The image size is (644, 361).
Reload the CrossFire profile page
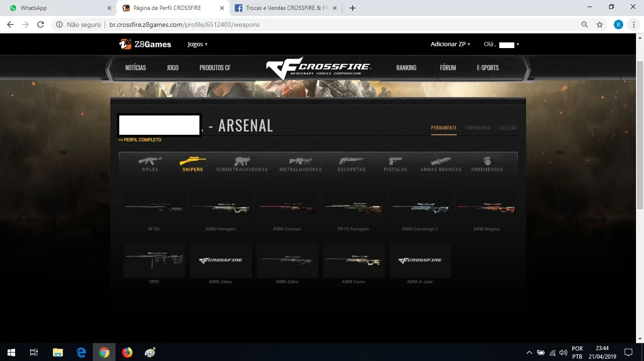coord(41,25)
